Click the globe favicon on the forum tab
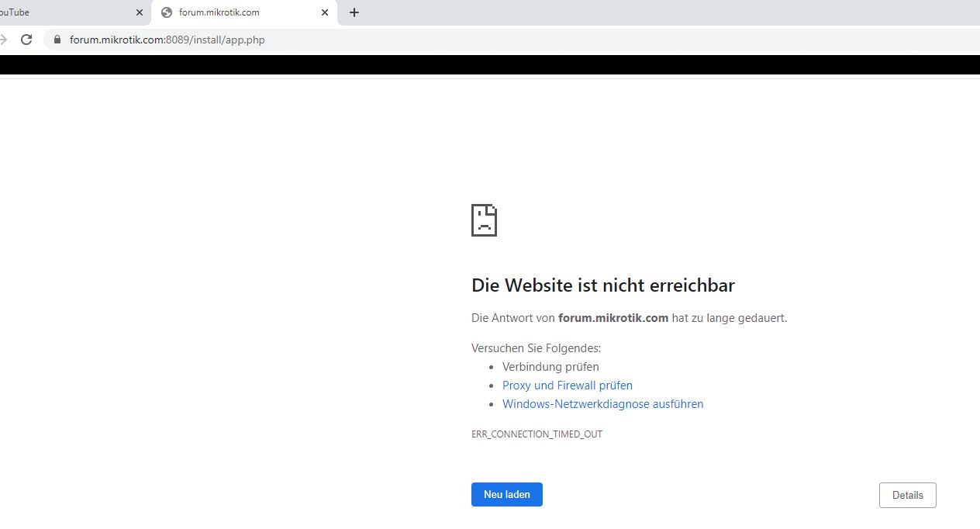The width and height of the screenshot is (980, 529). pos(167,12)
